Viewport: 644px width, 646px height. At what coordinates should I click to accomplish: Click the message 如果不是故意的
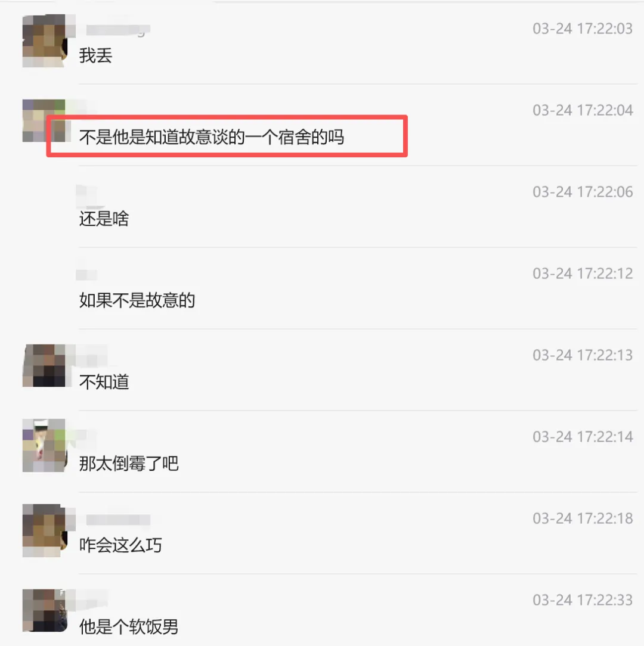click(x=137, y=300)
